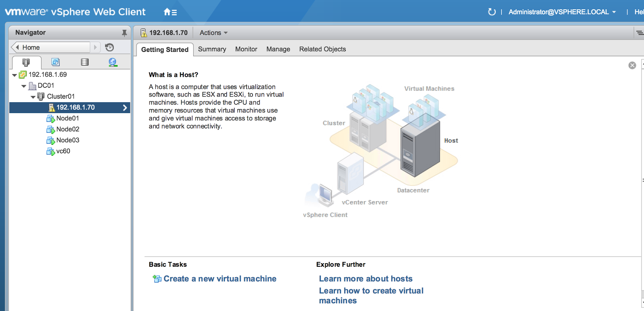The image size is (644, 311).
Task: Switch to the Monitor tab
Action: tap(246, 49)
